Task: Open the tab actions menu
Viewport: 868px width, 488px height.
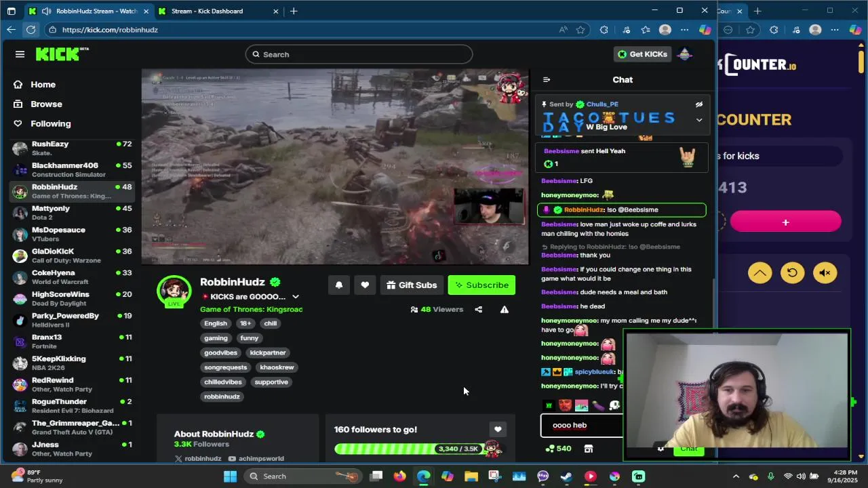Action: (11, 11)
